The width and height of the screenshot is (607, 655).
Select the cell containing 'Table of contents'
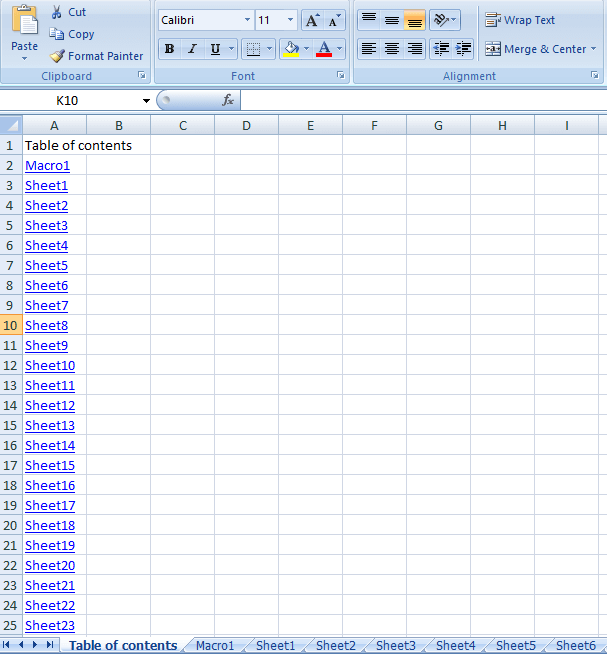[x=55, y=145]
